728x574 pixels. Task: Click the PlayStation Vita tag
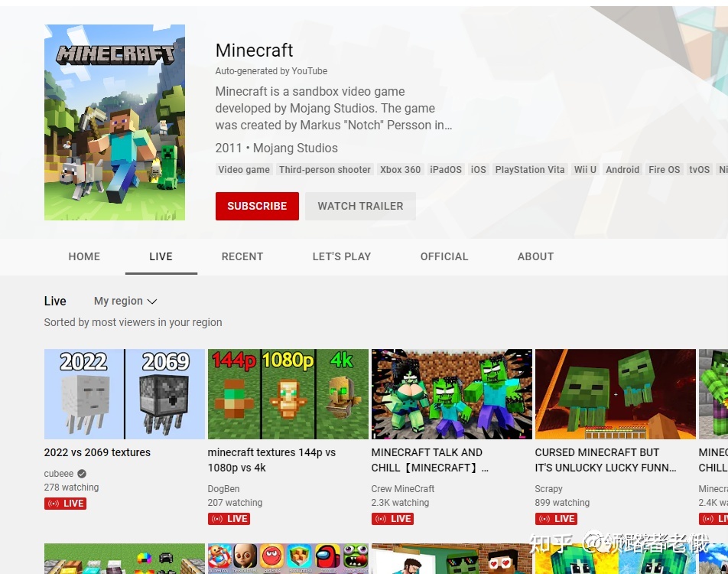[x=530, y=170]
